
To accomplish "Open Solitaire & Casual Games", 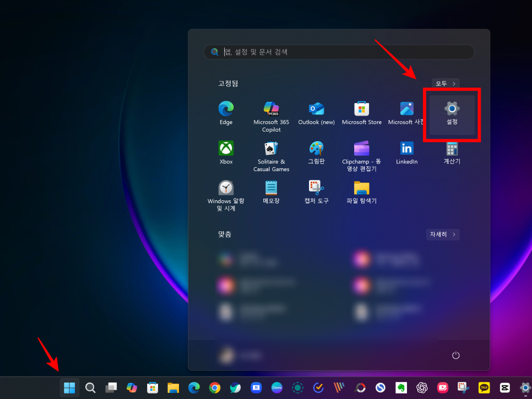I will click(271, 156).
